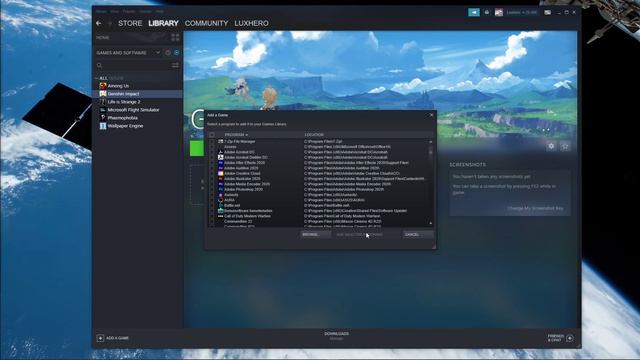Click the Friends & Chat plus icon
This screenshot has width=640, height=360.
tap(570, 338)
